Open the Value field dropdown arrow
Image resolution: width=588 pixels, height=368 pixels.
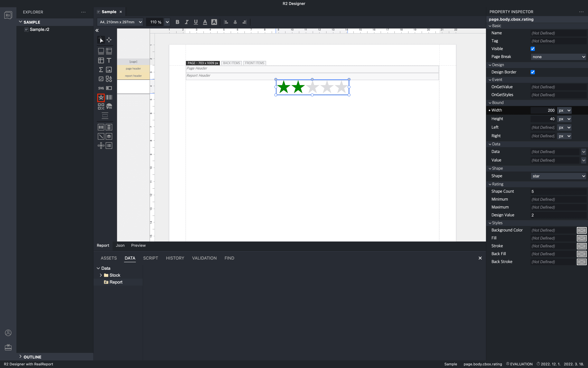[x=584, y=160]
